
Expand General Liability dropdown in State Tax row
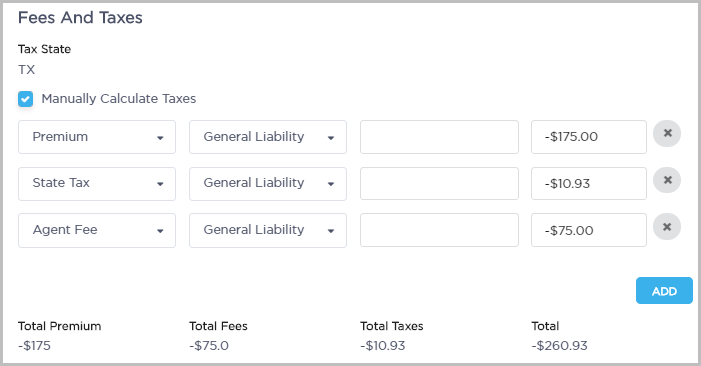click(x=268, y=184)
